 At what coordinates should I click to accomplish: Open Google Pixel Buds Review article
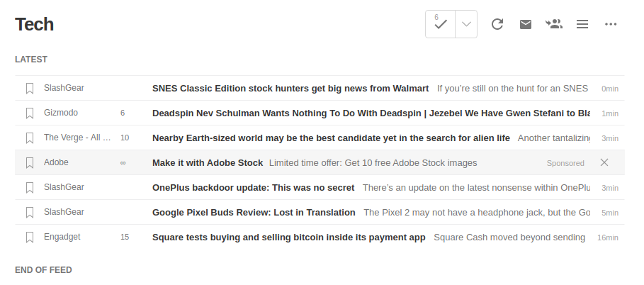(x=254, y=212)
